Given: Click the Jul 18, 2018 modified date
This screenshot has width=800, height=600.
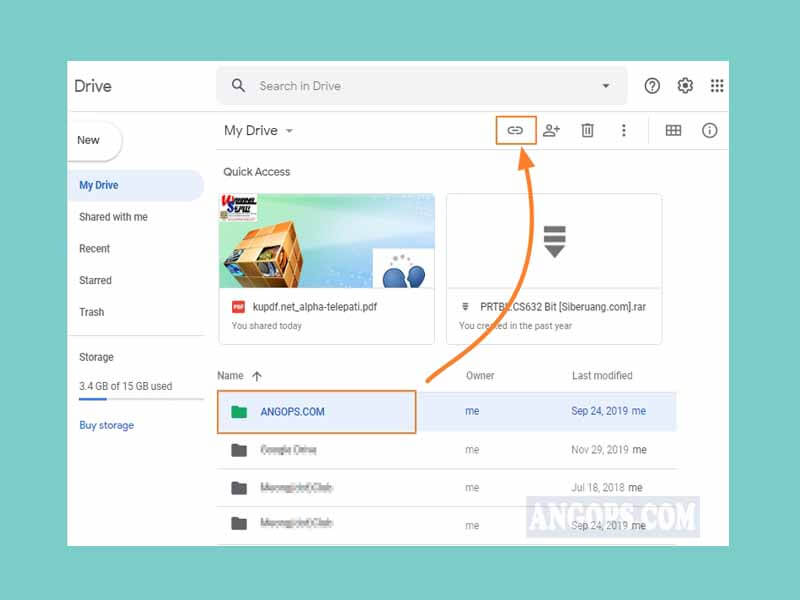Looking at the screenshot, I should pyautogui.click(x=597, y=487).
